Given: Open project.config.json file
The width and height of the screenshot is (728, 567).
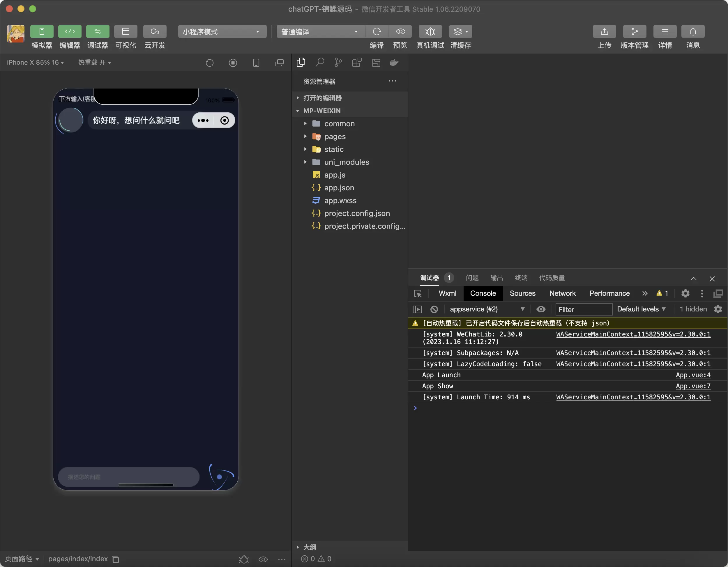Looking at the screenshot, I should point(350,213).
